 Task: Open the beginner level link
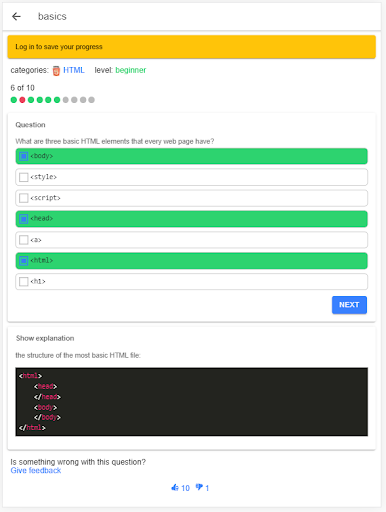coord(131,70)
